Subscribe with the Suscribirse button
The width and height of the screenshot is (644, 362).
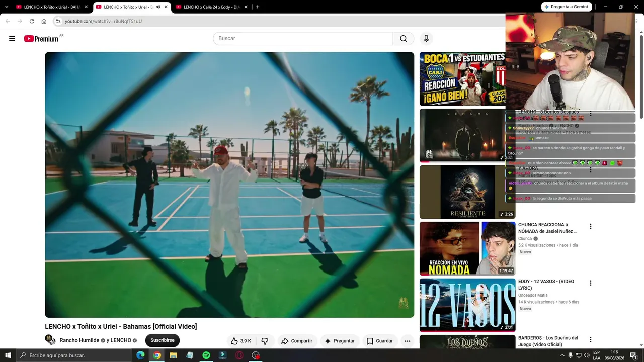[163, 340]
